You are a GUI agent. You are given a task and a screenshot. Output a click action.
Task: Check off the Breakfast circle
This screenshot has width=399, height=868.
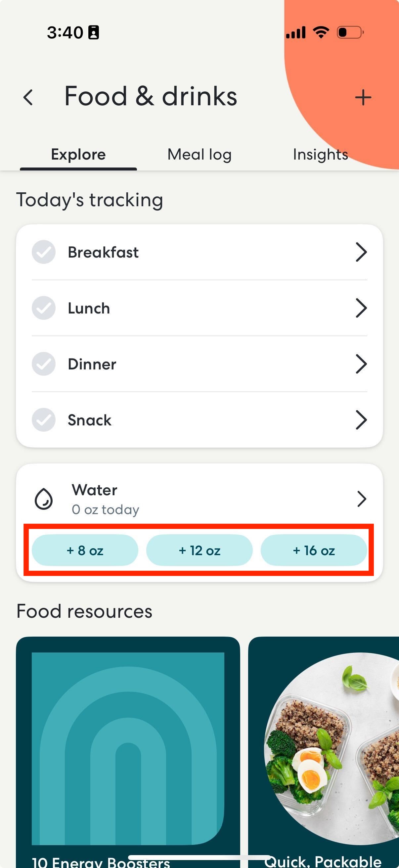point(44,252)
